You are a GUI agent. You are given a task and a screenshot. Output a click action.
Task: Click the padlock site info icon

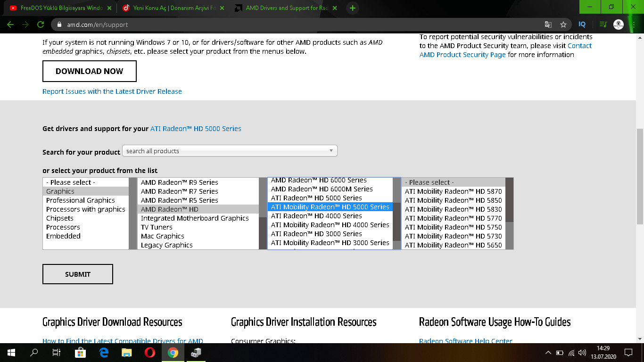pos(59,25)
